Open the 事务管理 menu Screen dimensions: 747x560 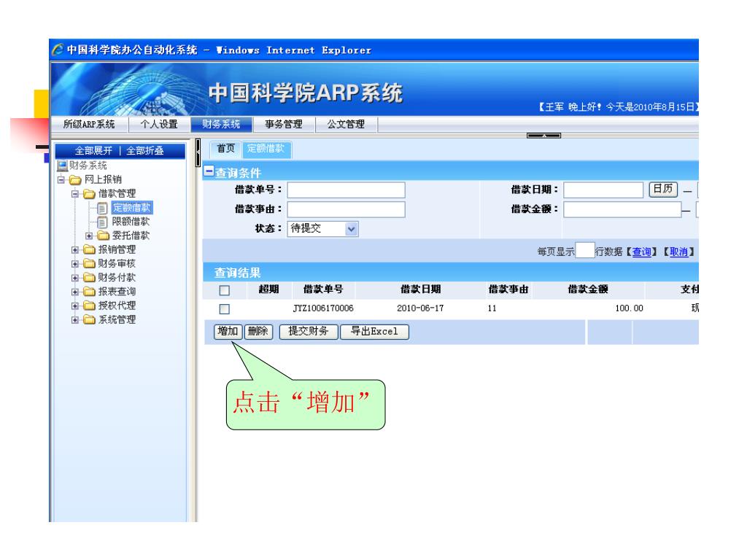[284, 124]
